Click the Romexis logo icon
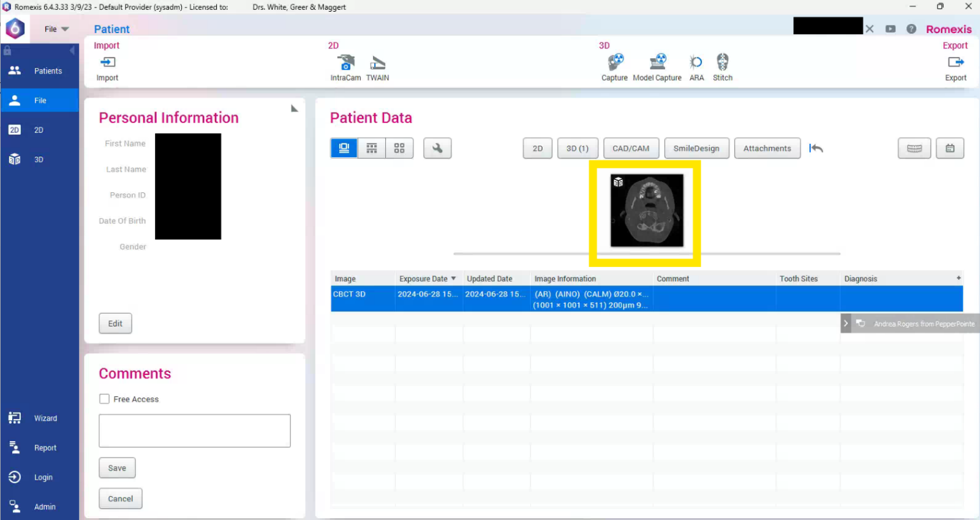980x520 pixels. 15,28
